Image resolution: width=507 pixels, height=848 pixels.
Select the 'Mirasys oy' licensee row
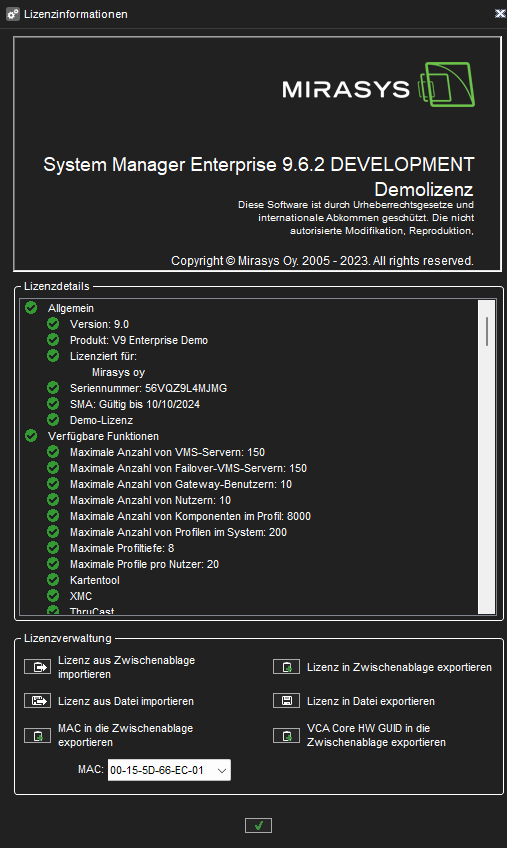(x=118, y=373)
